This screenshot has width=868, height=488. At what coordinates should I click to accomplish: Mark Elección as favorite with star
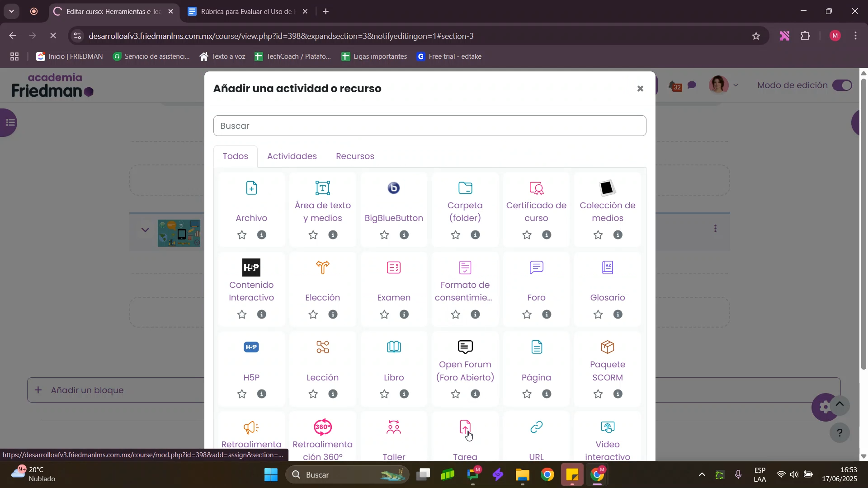click(x=313, y=314)
